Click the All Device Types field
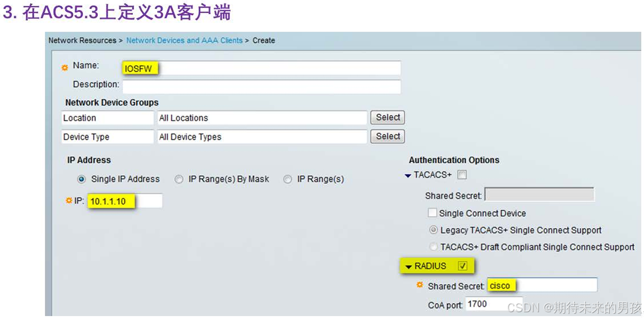 tap(262, 137)
